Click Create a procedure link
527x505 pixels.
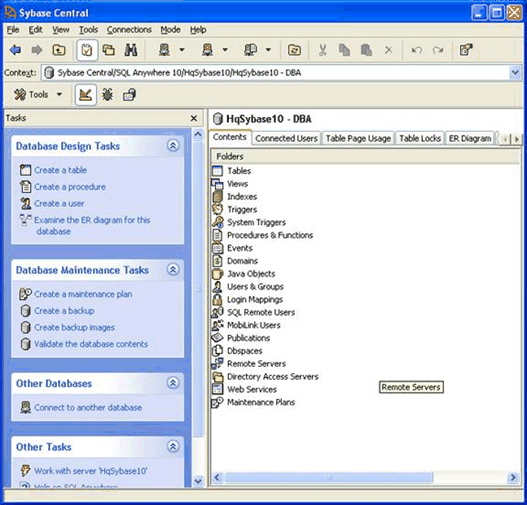pyautogui.click(x=70, y=187)
